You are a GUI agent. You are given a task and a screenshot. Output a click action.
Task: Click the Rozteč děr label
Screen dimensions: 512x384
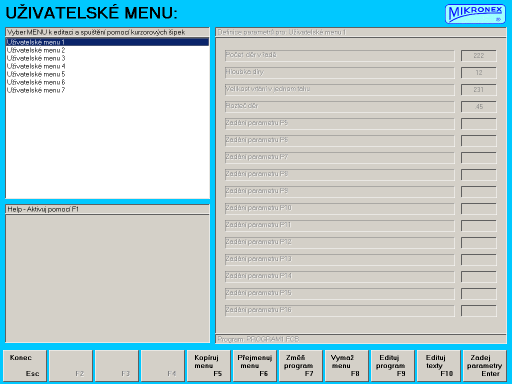(340, 107)
